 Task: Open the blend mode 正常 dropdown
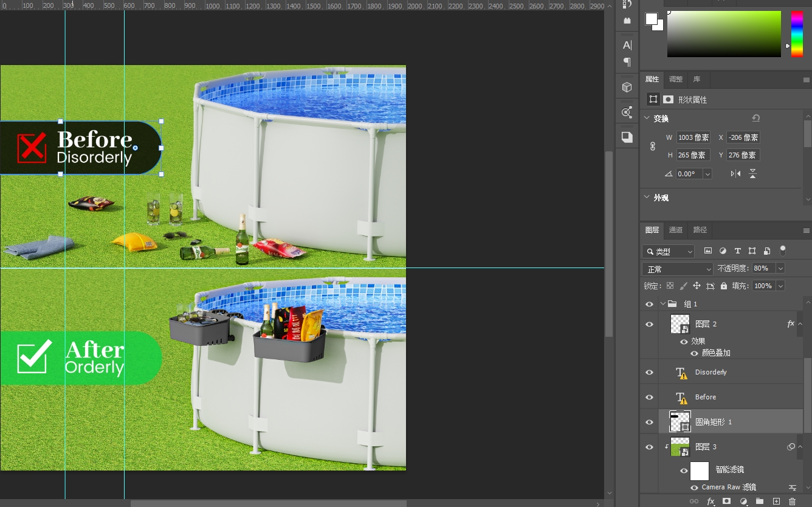pyautogui.click(x=677, y=269)
